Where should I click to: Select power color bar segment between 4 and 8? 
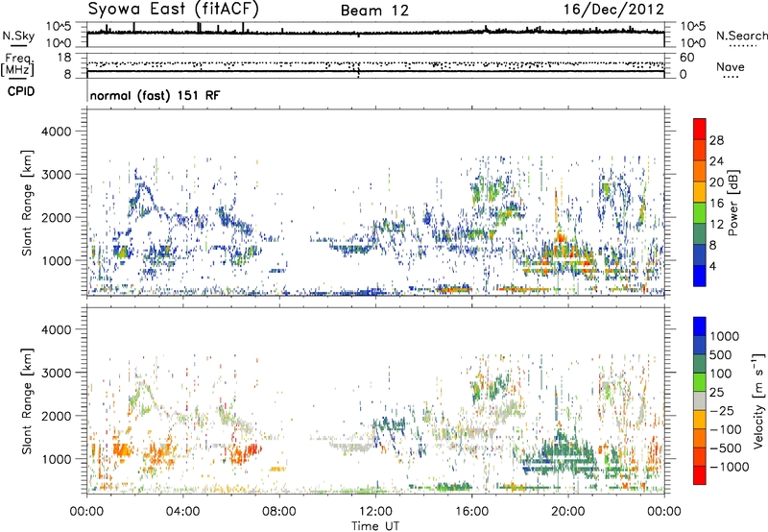coord(700,255)
